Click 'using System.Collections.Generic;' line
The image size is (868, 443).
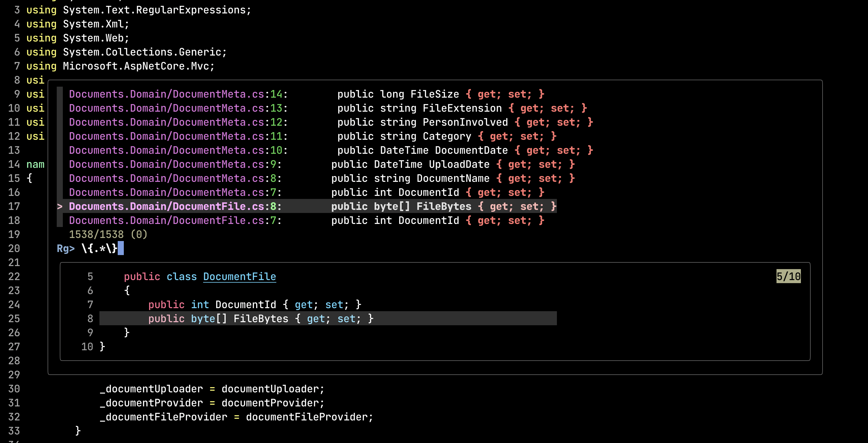127,52
